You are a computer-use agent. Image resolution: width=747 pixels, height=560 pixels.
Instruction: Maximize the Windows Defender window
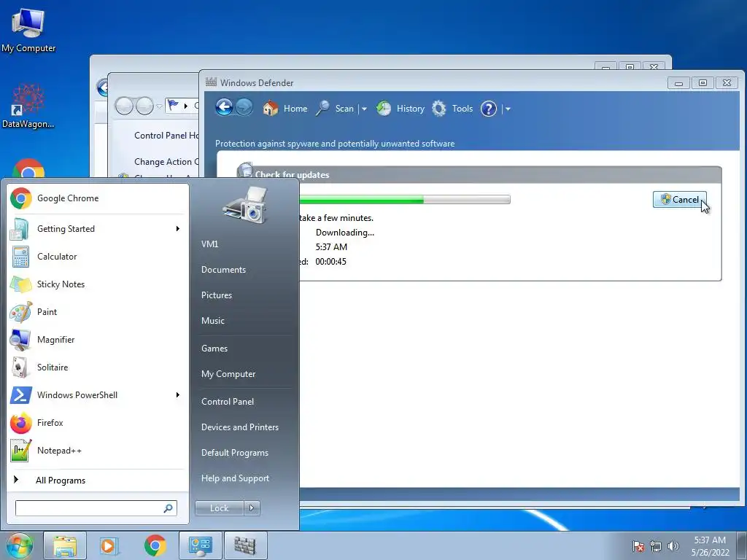pos(703,83)
